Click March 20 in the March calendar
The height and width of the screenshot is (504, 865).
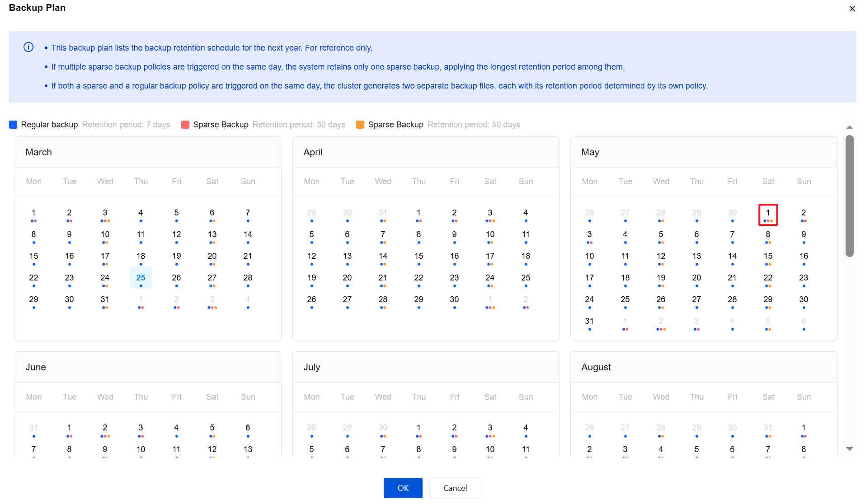tap(212, 256)
